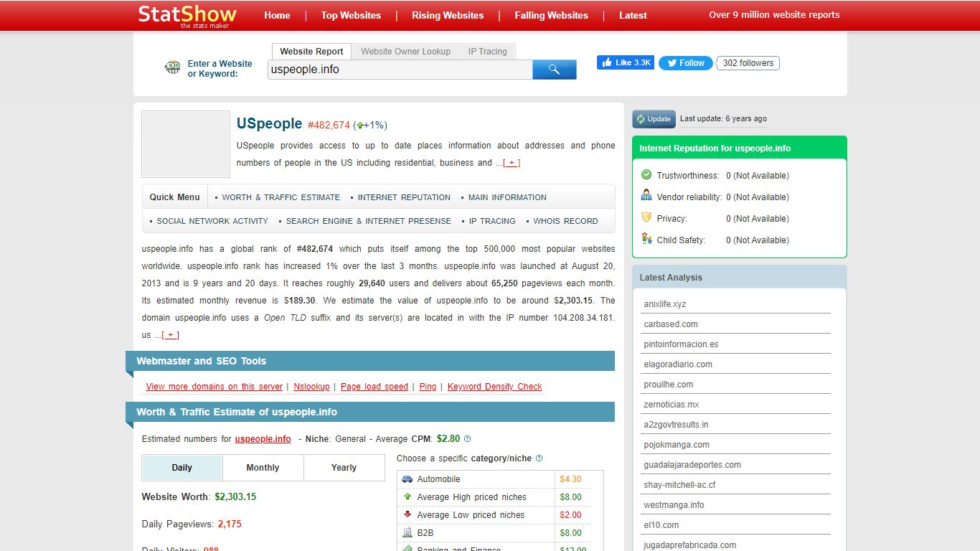Open shay-mitchell-ac.cf in Latest Analysis
The image size is (980, 551).
(x=679, y=485)
